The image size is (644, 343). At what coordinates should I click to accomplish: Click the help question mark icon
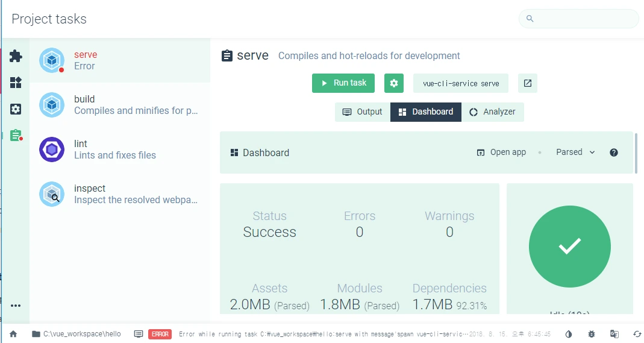(614, 153)
